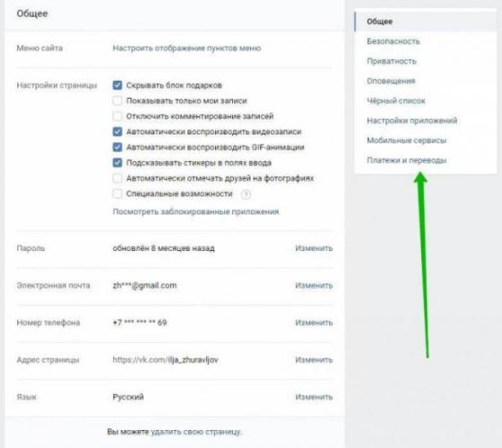Switch to the Приватность section
502x448 pixels.
point(392,61)
